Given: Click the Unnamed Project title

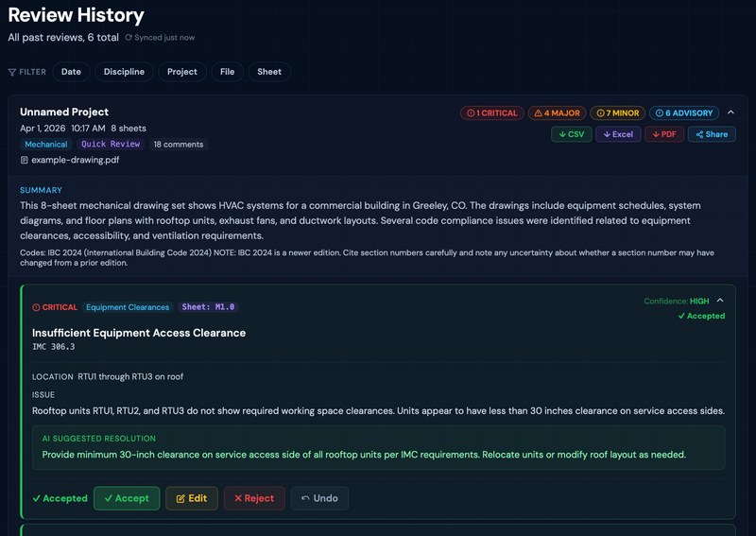Looking at the screenshot, I should click(x=64, y=112).
